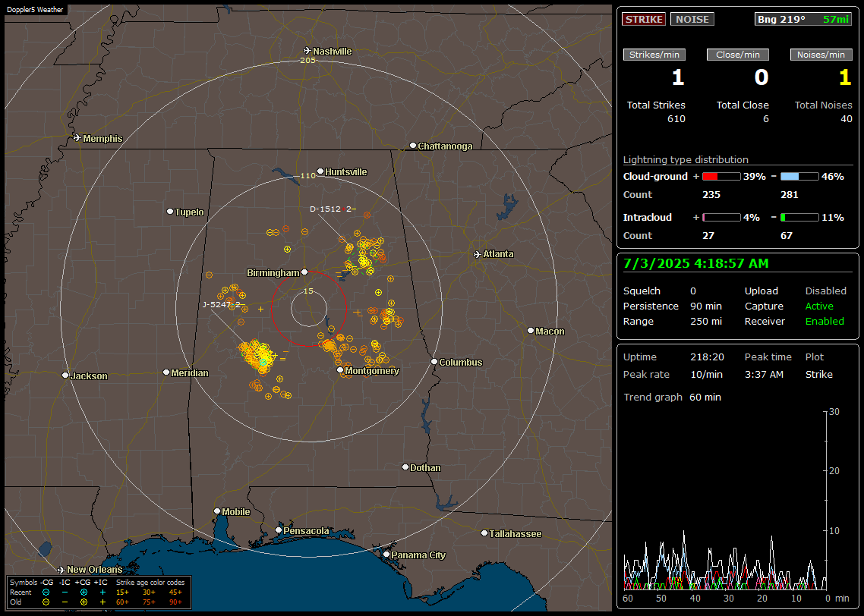Image resolution: width=864 pixels, height=616 pixels.
Task: Select the Panama City marker dot
Action: (386, 555)
